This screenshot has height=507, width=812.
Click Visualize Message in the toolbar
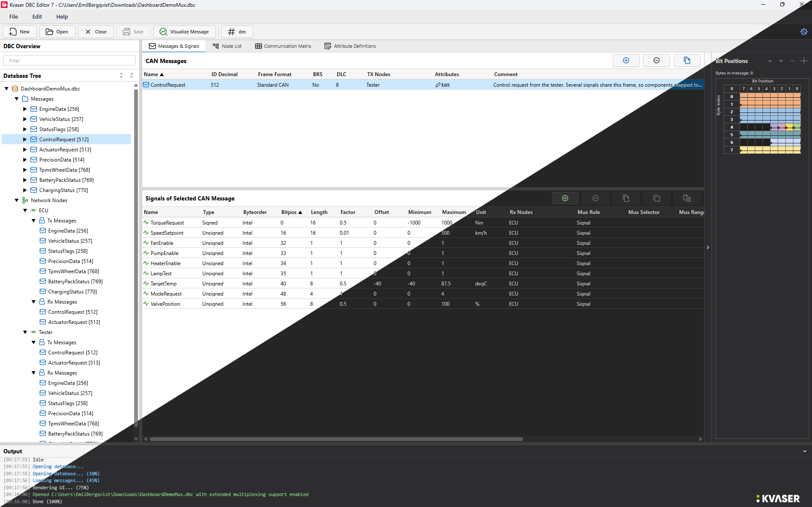pos(184,32)
